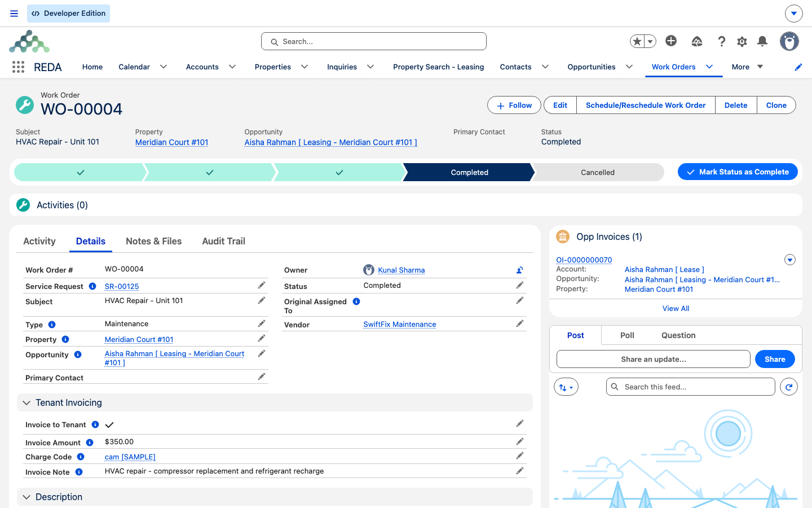Collapse the Tenant Invoicing section
The width and height of the screenshot is (812, 508).
(x=27, y=403)
